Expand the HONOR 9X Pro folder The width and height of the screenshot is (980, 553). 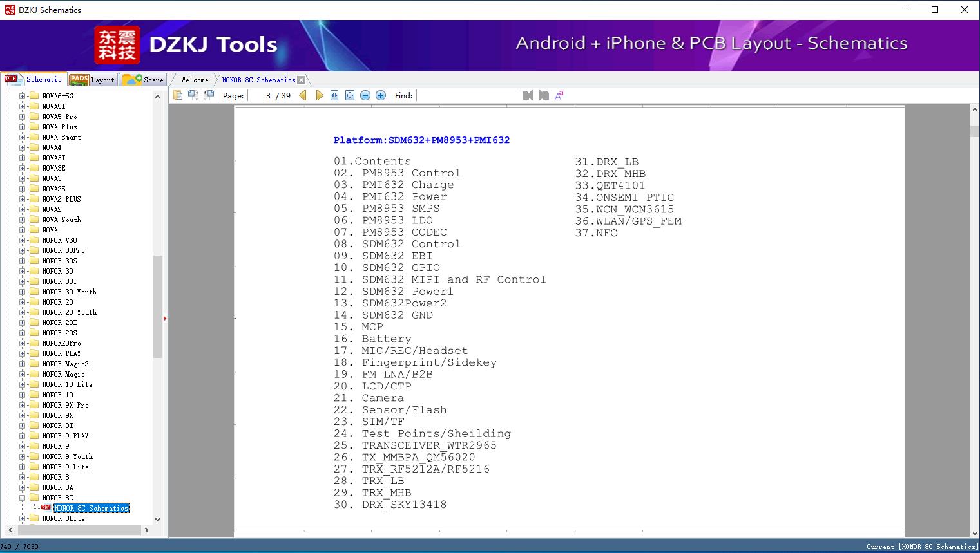[23, 405]
